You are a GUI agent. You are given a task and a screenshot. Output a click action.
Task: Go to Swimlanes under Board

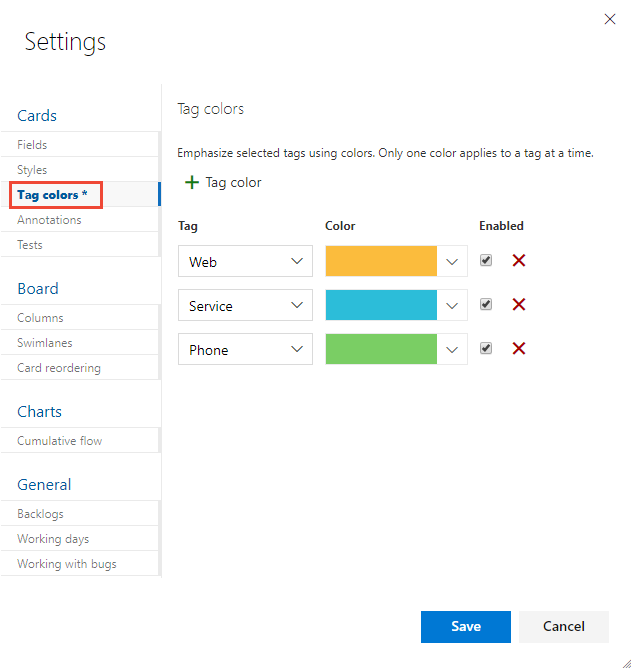(80, 343)
